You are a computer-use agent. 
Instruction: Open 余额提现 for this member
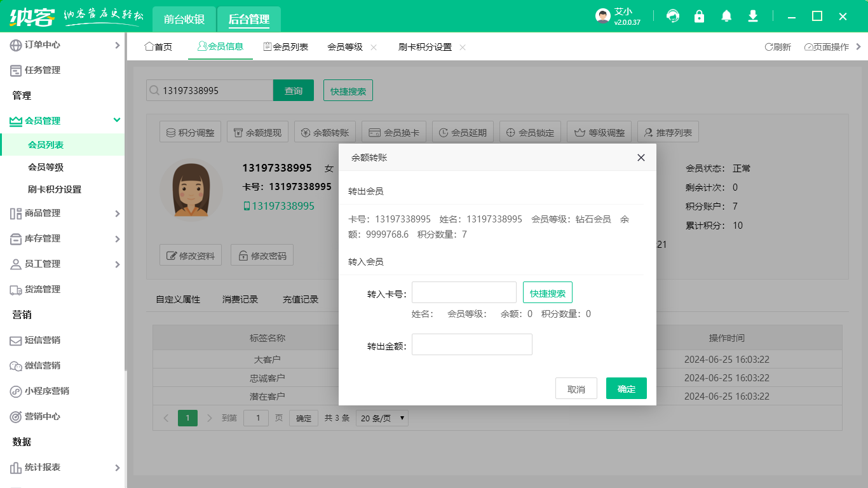point(257,132)
